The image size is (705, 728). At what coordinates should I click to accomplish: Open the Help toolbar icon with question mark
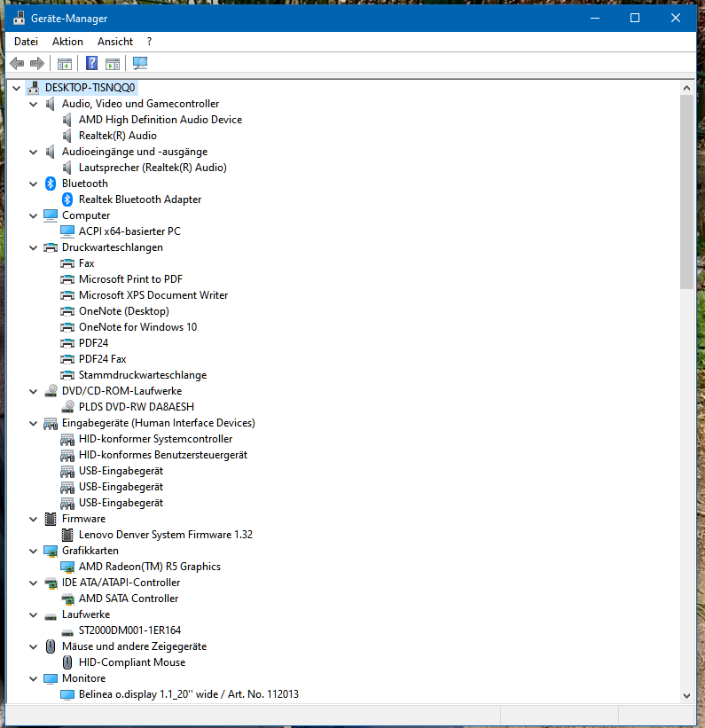tap(92, 63)
